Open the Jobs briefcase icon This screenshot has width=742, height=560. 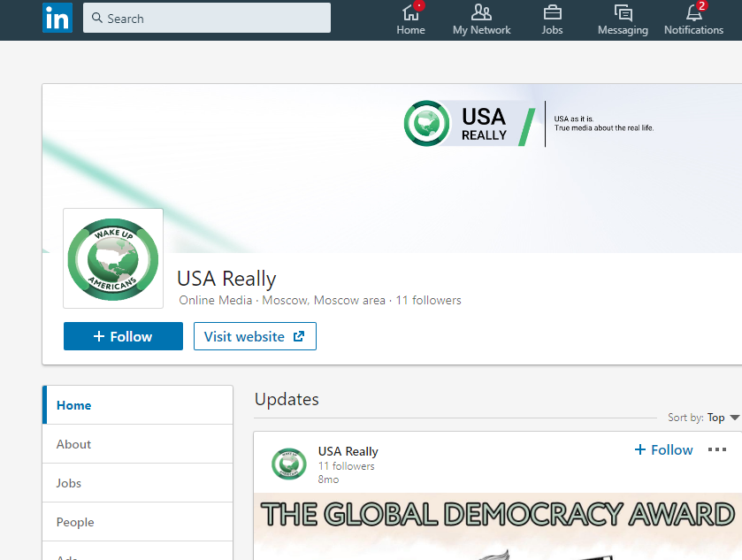(x=552, y=13)
